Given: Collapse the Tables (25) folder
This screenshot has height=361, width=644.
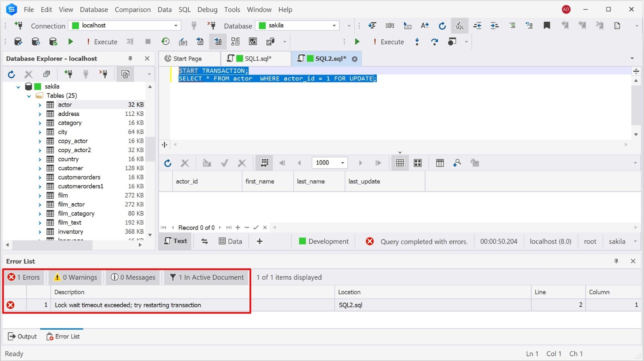Looking at the screenshot, I should (x=29, y=96).
